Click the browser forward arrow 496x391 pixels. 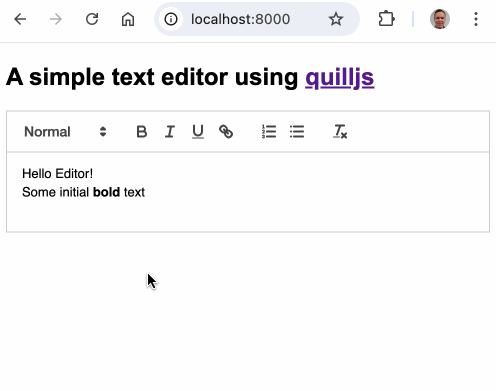(x=56, y=19)
